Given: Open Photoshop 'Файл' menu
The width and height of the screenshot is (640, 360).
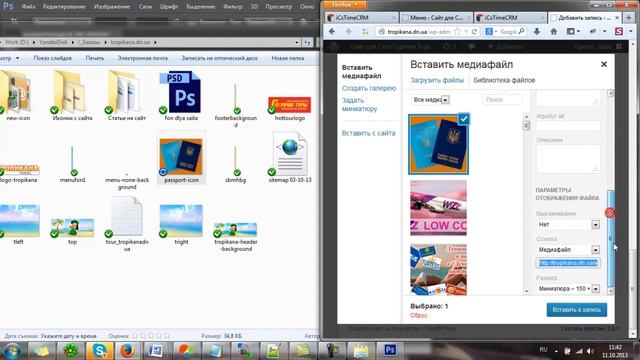Looking at the screenshot, I should tap(28, 7).
